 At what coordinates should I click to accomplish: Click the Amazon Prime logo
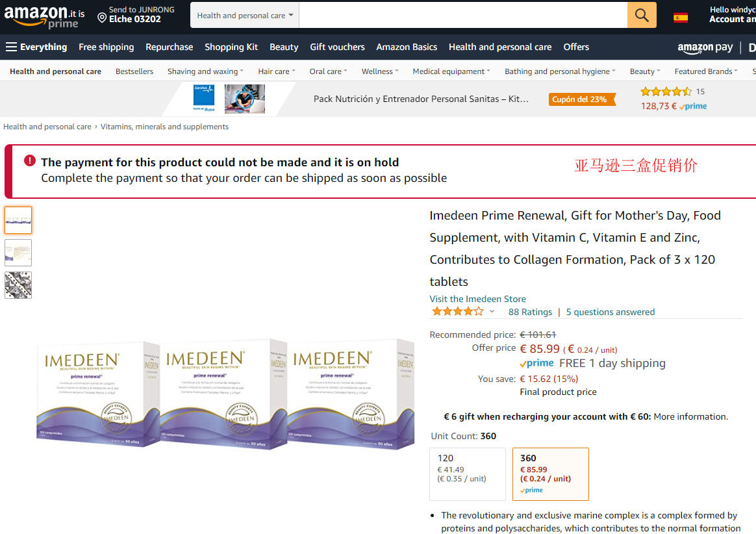pyautogui.click(x=44, y=16)
